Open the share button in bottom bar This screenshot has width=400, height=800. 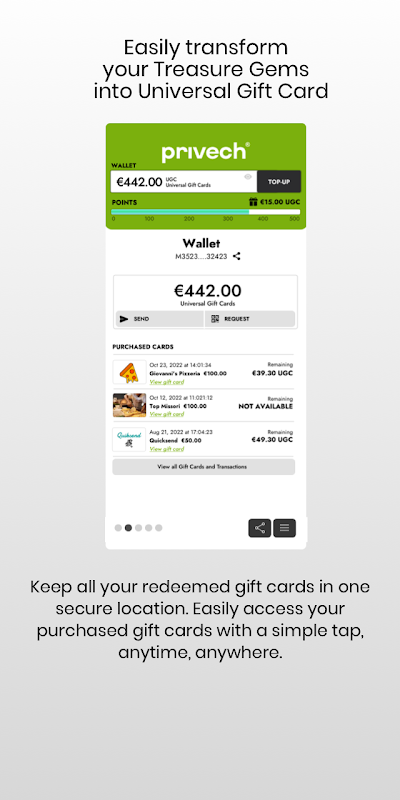(260, 528)
